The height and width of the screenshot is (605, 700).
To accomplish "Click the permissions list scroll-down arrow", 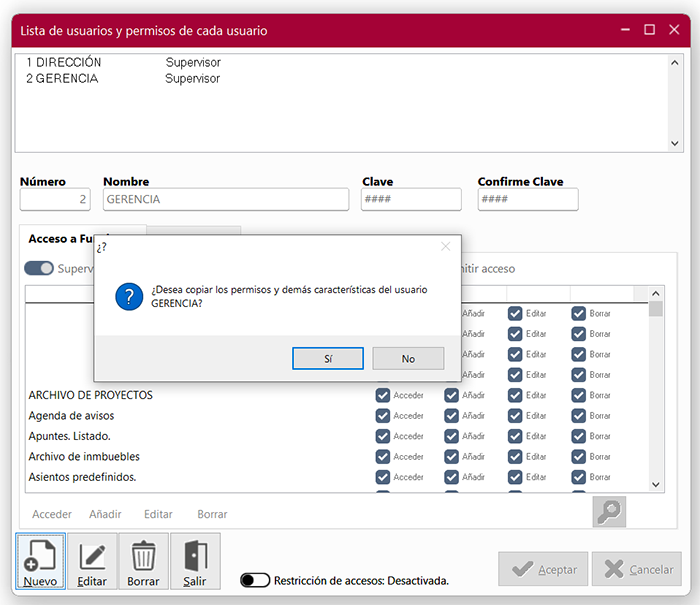I will (x=656, y=484).
